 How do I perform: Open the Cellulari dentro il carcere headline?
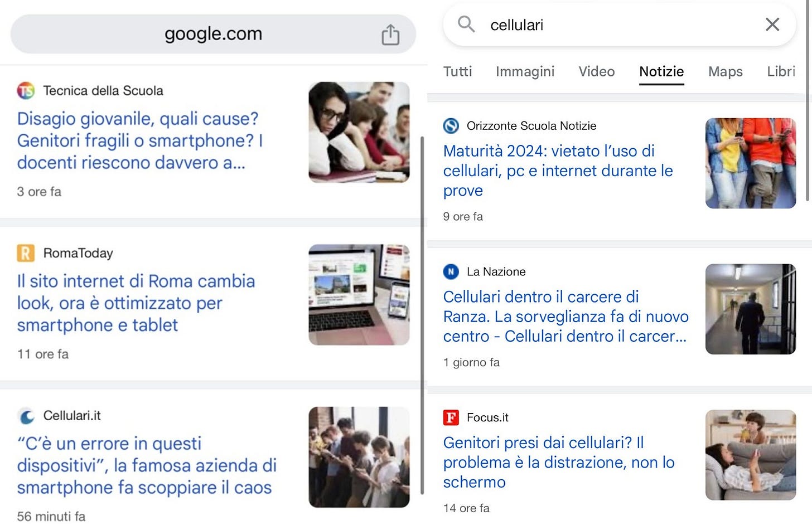[565, 317]
